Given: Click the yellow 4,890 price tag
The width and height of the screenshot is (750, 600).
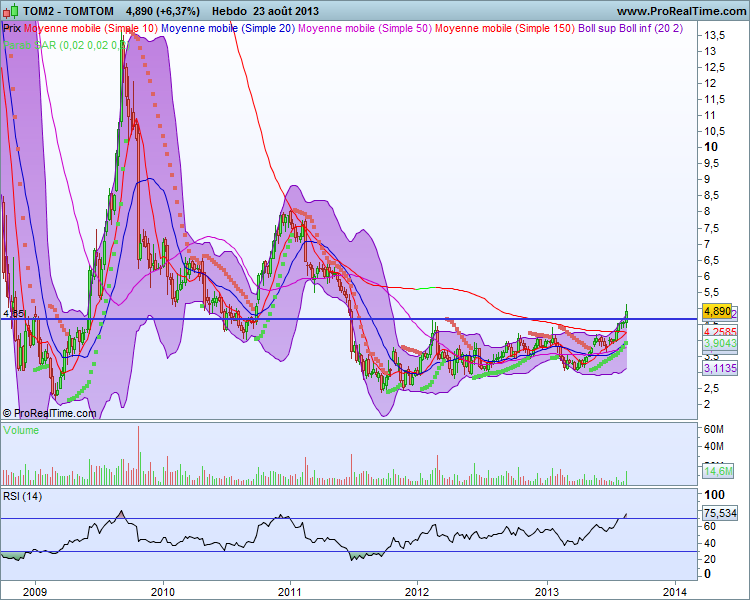Looking at the screenshot, I should (x=717, y=311).
